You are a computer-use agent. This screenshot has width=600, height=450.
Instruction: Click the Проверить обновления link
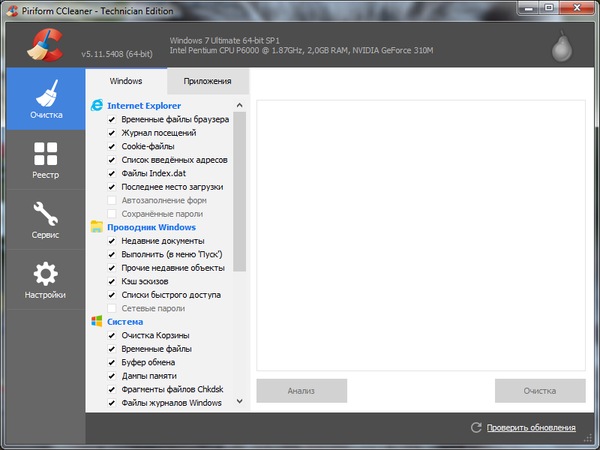[x=531, y=428]
